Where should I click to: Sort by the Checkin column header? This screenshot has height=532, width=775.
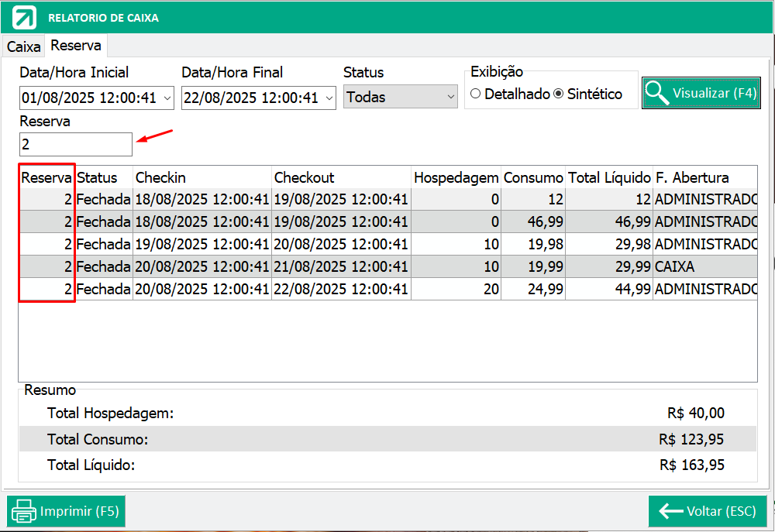coord(202,177)
